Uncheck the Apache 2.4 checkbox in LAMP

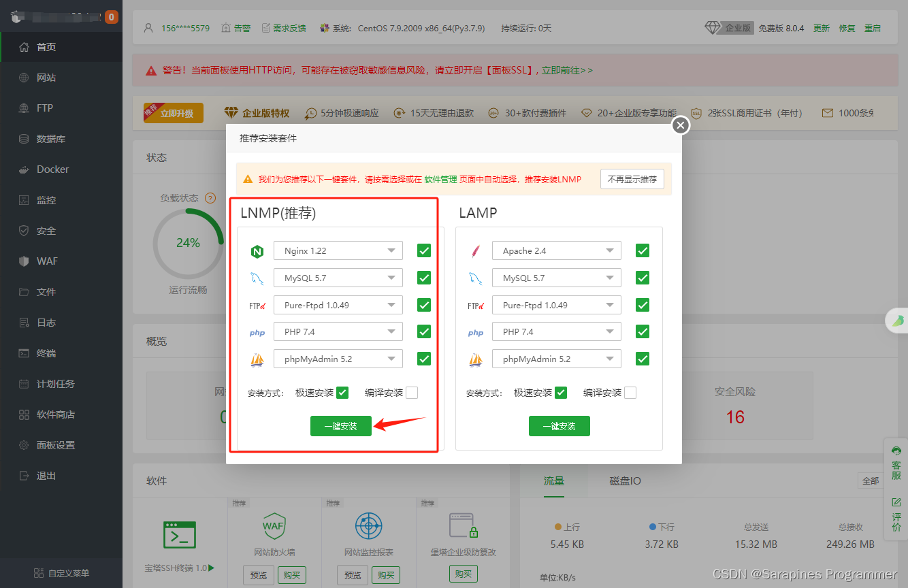pos(642,251)
